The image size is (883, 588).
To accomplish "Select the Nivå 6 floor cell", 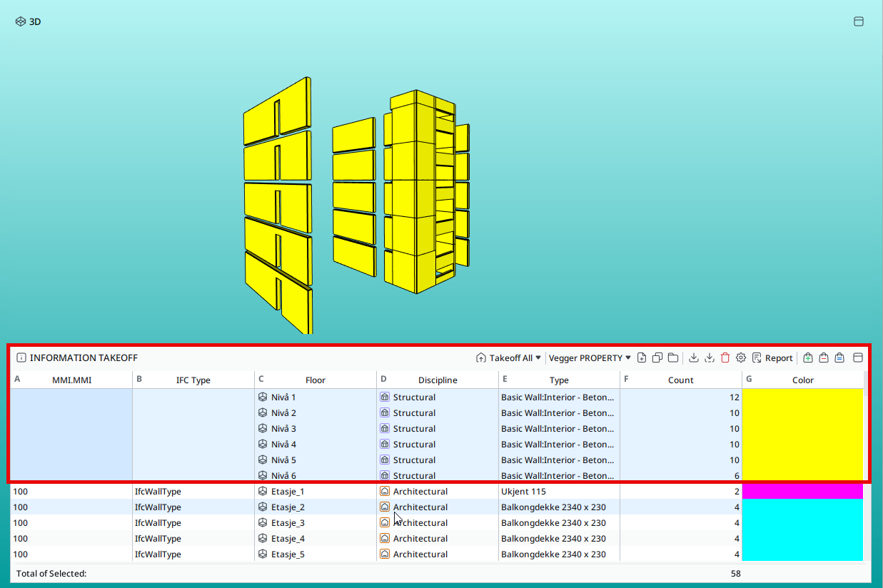I will point(316,476).
